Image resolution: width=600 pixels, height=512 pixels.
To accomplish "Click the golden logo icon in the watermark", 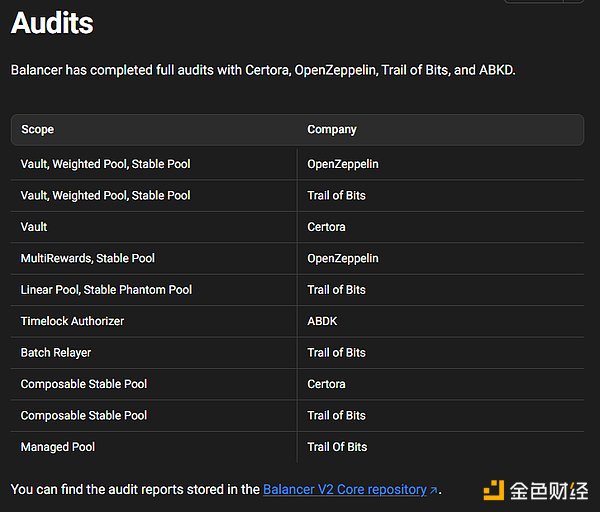I will (493, 490).
